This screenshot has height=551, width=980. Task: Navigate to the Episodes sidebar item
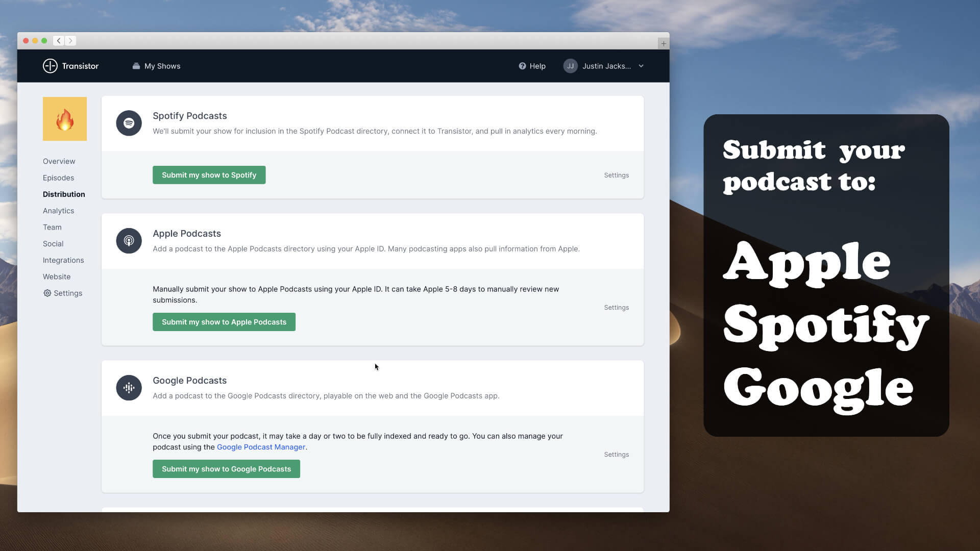point(59,178)
